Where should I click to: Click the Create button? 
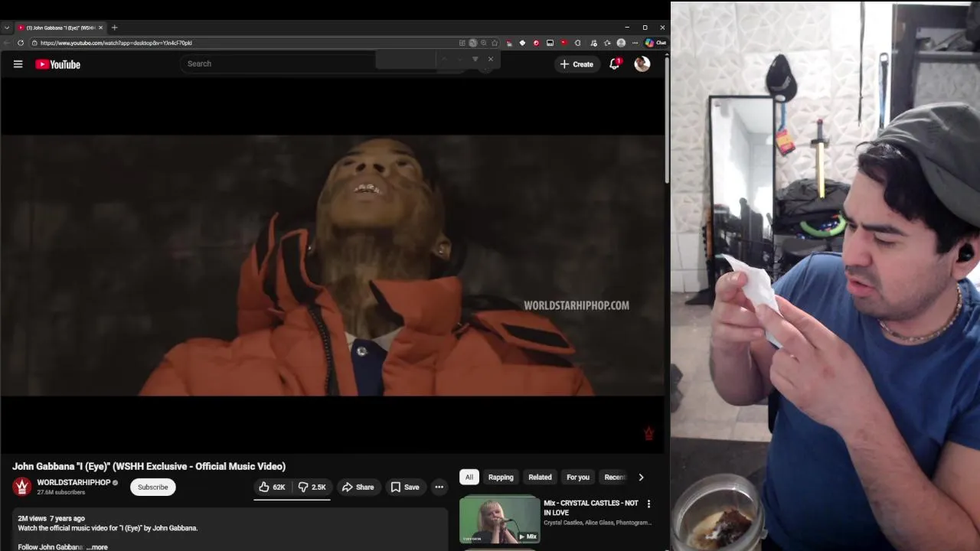tap(577, 64)
